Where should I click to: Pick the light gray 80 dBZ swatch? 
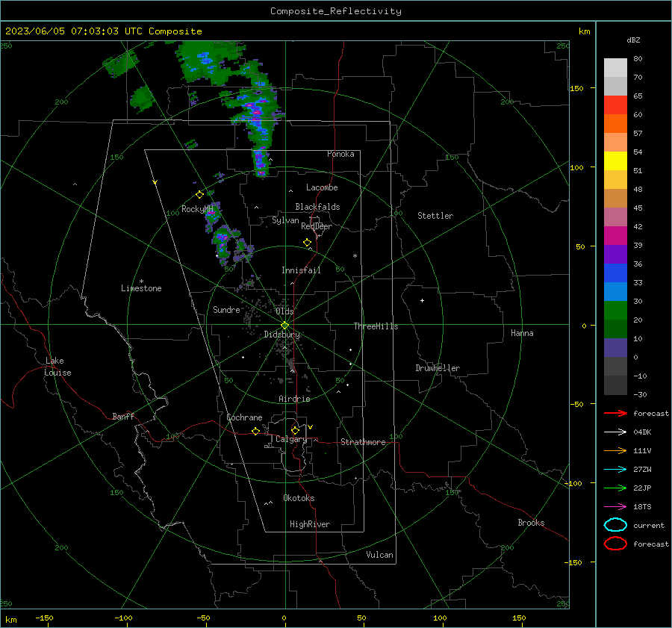[615, 67]
